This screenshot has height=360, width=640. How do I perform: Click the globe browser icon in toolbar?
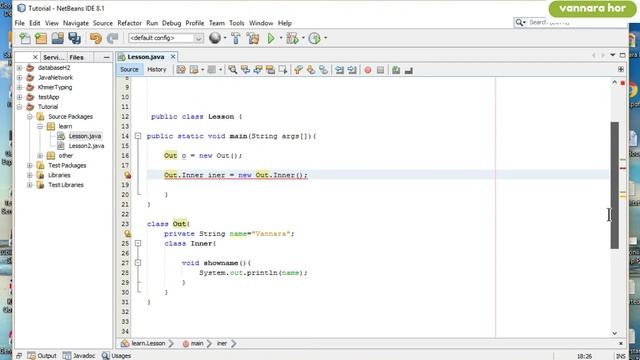pyautogui.click(x=215, y=38)
